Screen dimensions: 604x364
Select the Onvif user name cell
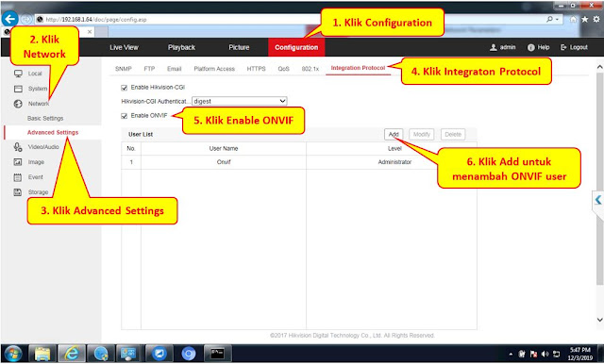(224, 162)
